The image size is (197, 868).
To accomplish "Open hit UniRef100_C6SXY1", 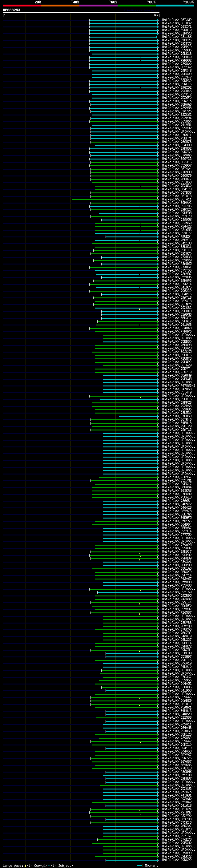I will 177,26.
